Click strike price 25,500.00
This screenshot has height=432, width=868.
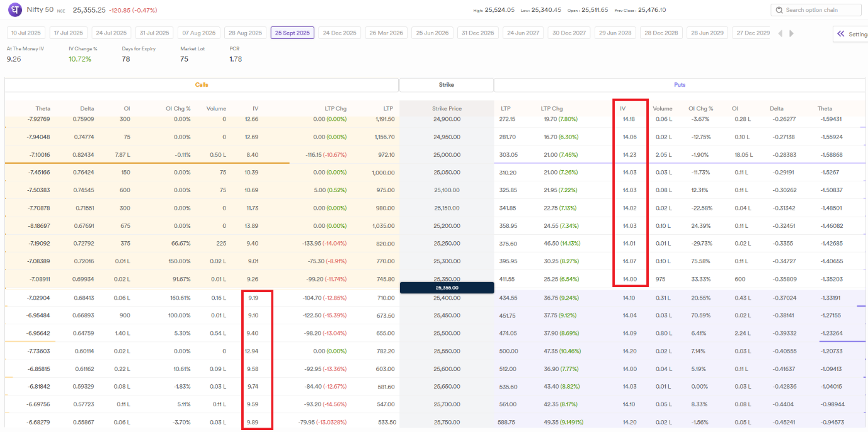pyautogui.click(x=447, y=333)
